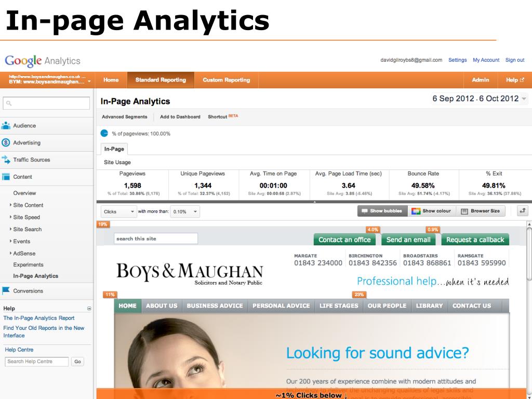Viewport: 532px width, 399px height.
Task: Click Advanced Segments button
Action: pos(125,117)
